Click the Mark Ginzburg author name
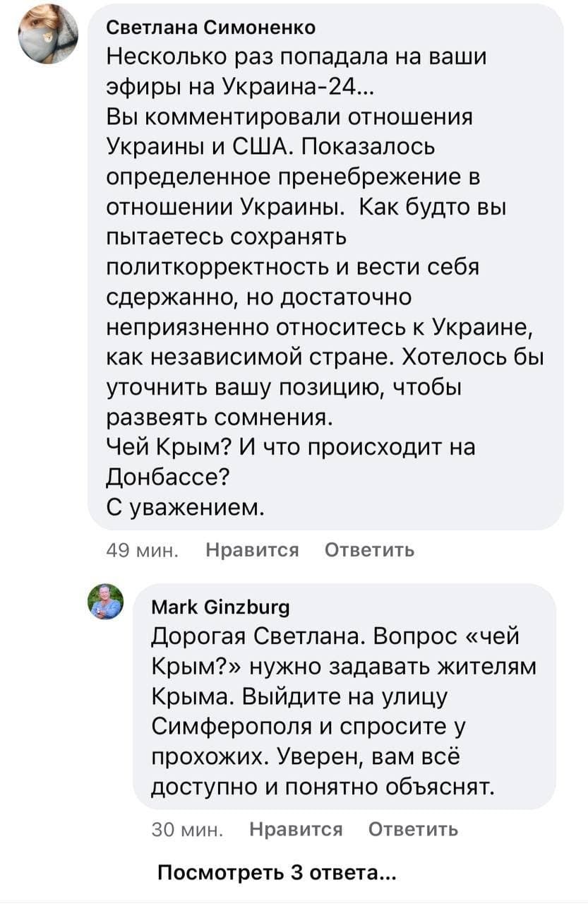 [220, 607]
